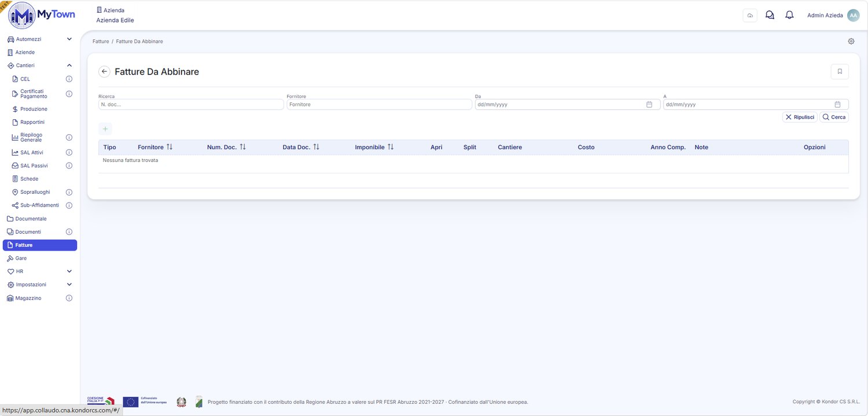Sort table by Num. Doc. arrows
868x416 pixels.
[242, 147]
